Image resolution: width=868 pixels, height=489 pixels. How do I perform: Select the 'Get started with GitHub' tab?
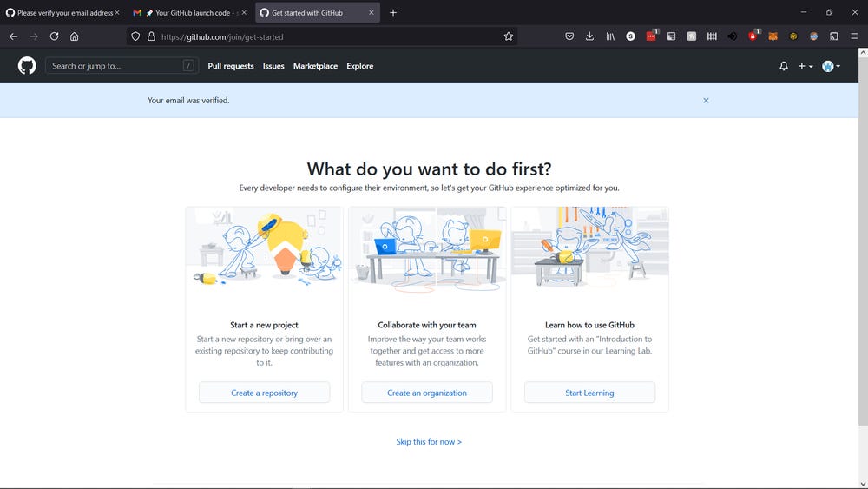click(318, 13)
